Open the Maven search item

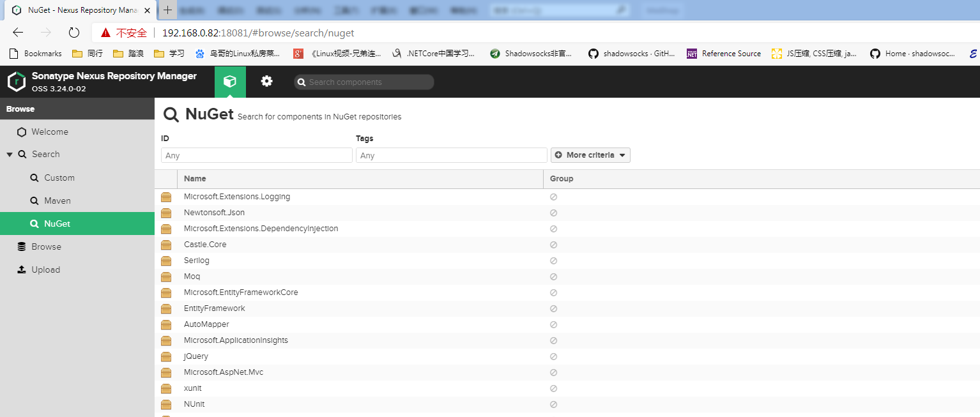click(57, 201)
